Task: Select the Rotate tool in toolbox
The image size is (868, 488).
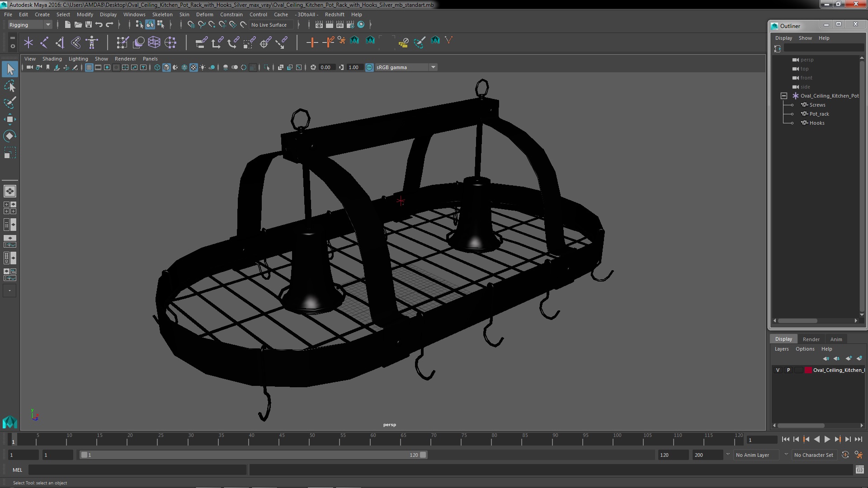Action: click(x=9, y=136)
